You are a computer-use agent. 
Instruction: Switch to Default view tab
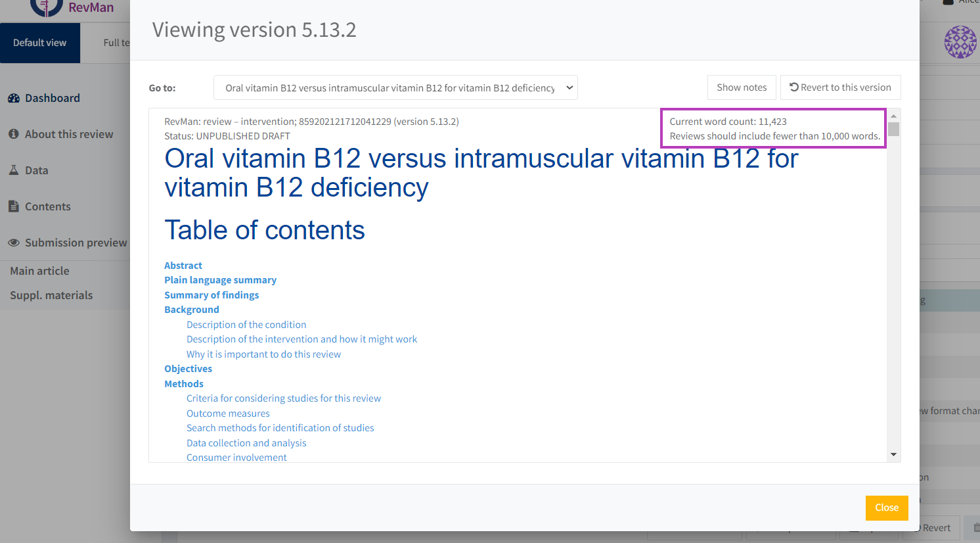point(40,43)
